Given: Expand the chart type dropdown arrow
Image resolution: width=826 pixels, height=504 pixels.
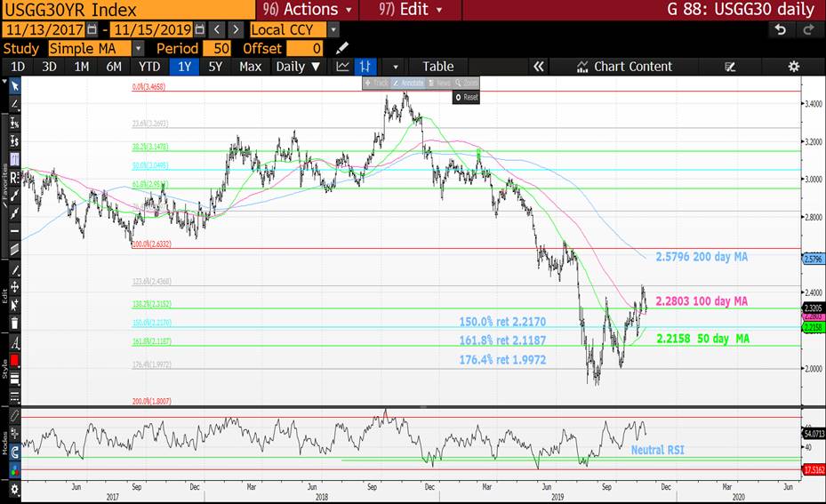Looking at the screenshot, I should pyautogui.click(x=396, y=67).
